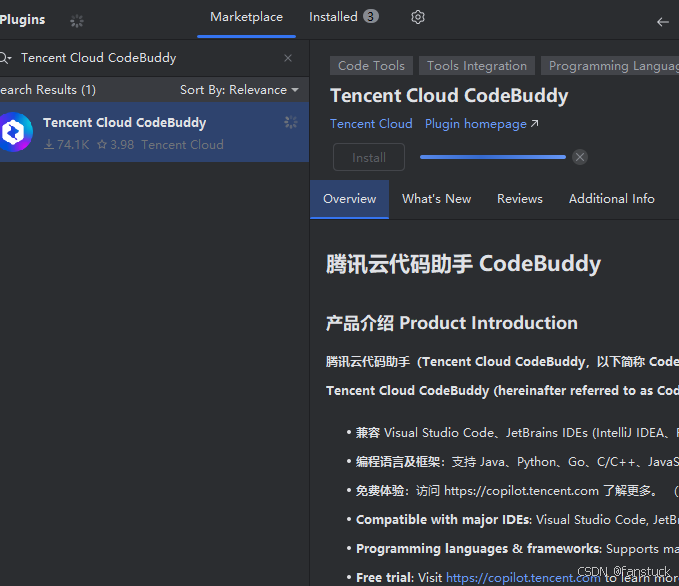Click the 74.1K downloads count

[x=67, y=145]
